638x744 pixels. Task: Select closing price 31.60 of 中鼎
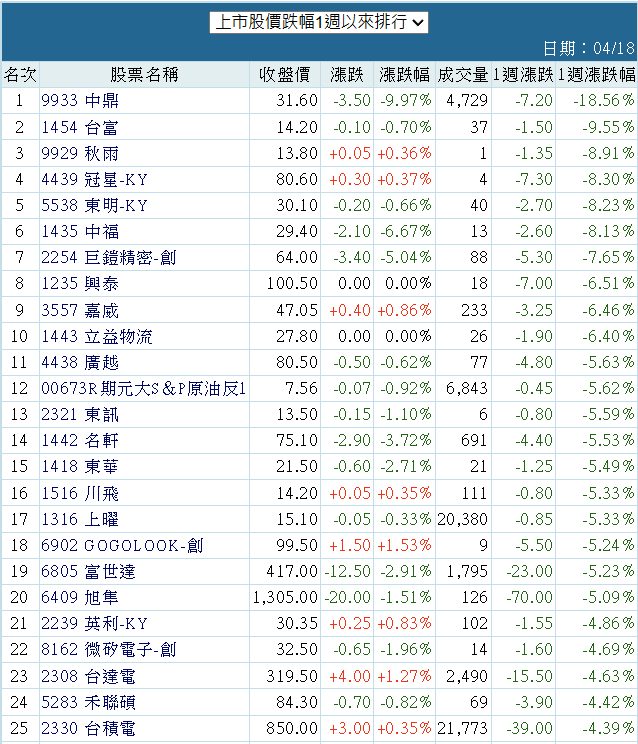point(297,101)
